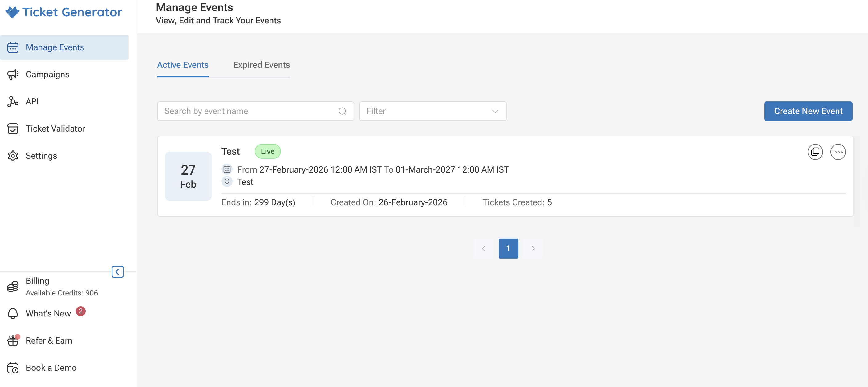The width and height of the screenshot is (868, 387).
Task: Click the Billing coins icon
Action: (x=13, y=287)
